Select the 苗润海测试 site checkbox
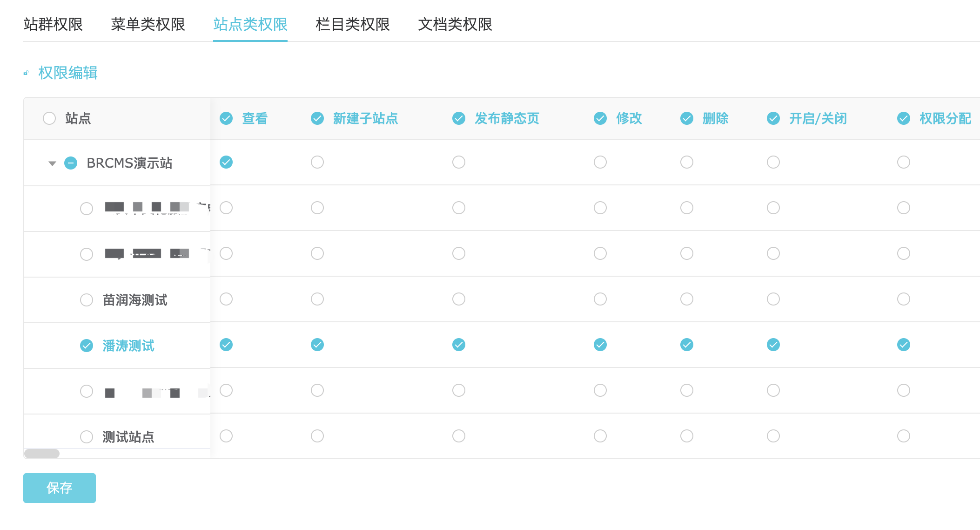This screenshot has width=980, height=530. point(87,300)
